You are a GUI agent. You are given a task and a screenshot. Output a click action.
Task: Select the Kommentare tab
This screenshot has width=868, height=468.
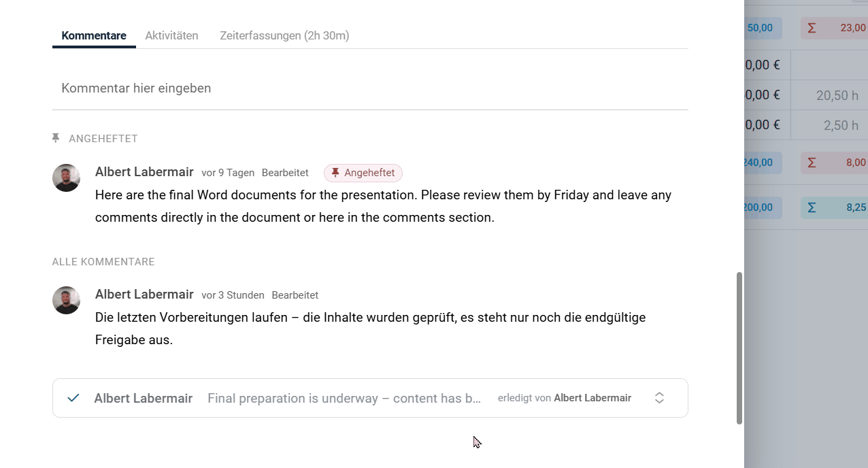[94, 35]
